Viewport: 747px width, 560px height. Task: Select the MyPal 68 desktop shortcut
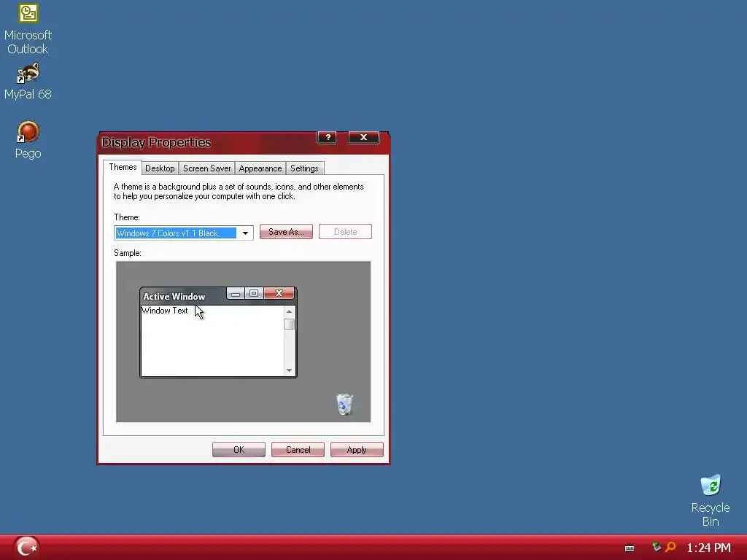coord(28,81)
